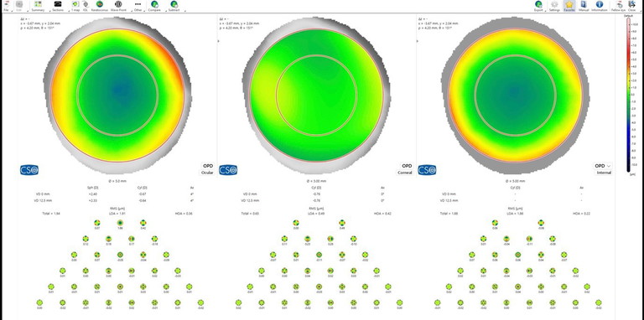This screenshot has height=320, width=644.
Task: Click the OPD label on the Corneal map
Action: pos(407,166)
